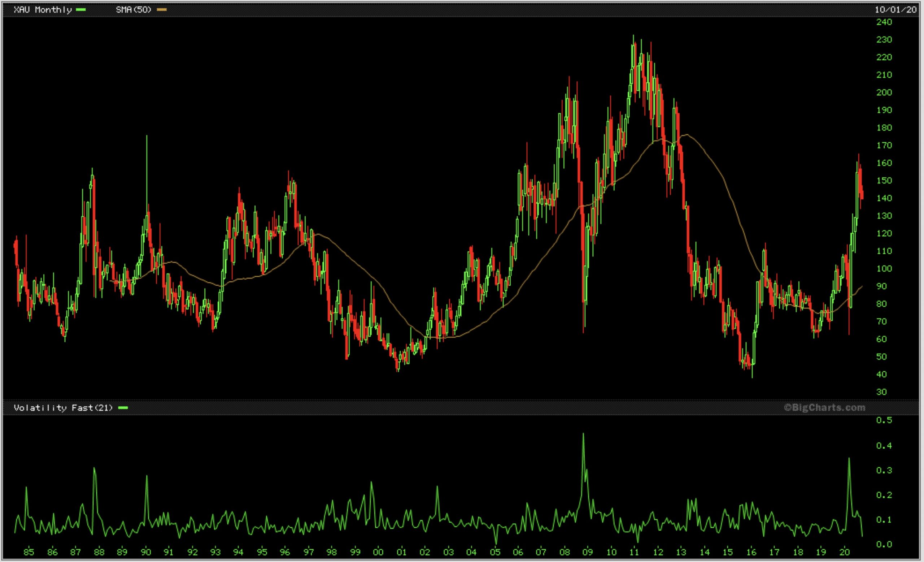Screen dimensions: 924x562
Task: Click year 11 on time axis
Action: 634,552
